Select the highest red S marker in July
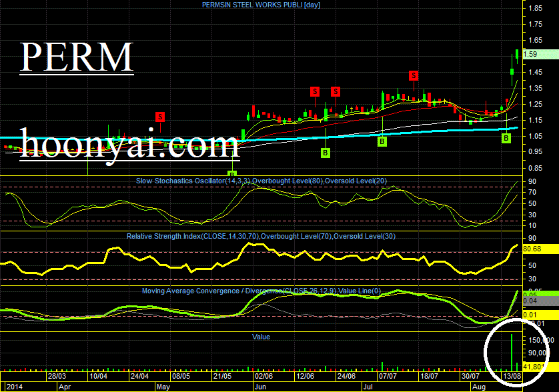 click(x=414, y=75)
